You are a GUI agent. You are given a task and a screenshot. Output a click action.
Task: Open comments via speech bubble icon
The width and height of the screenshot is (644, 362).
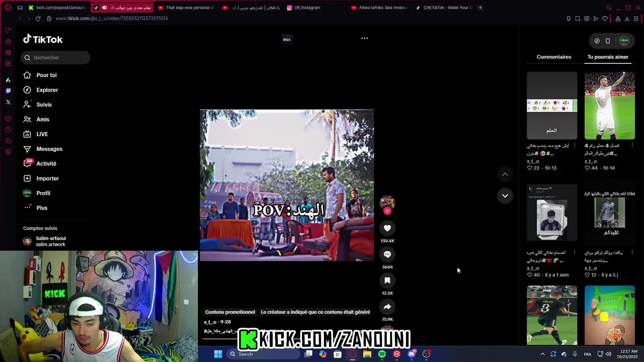pyautogui.click(x=387, y=254)
